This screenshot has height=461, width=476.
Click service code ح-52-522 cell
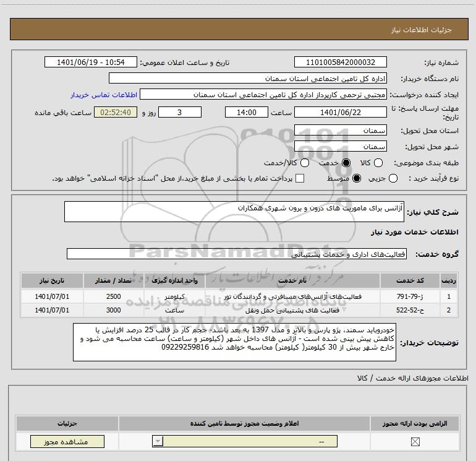[410, 310]
